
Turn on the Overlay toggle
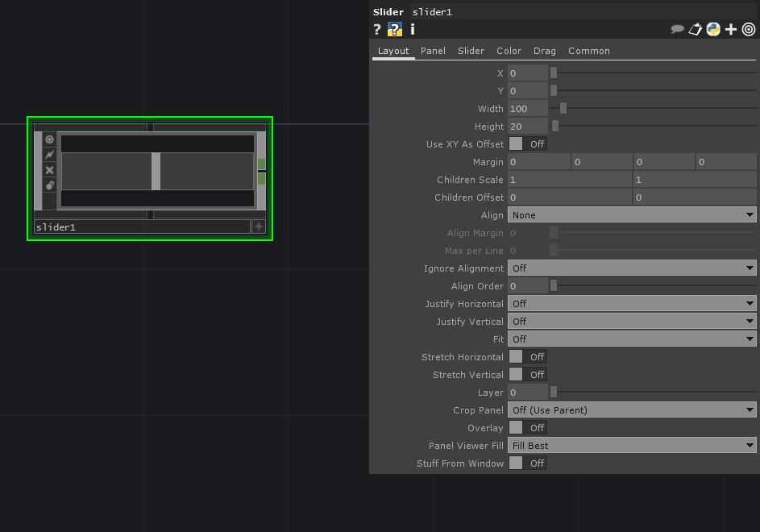click(x=527, y=428)
